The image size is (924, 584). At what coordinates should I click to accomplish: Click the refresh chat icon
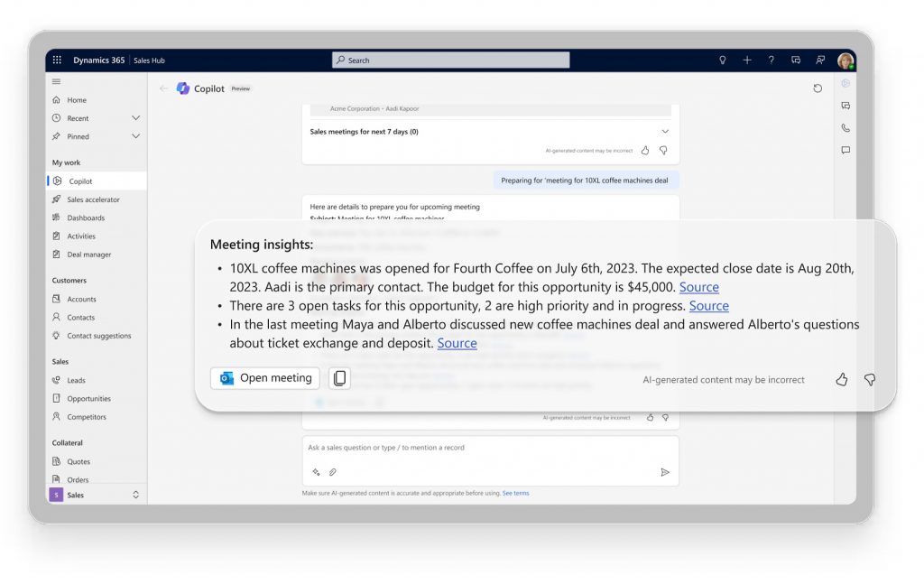[818, 88]
